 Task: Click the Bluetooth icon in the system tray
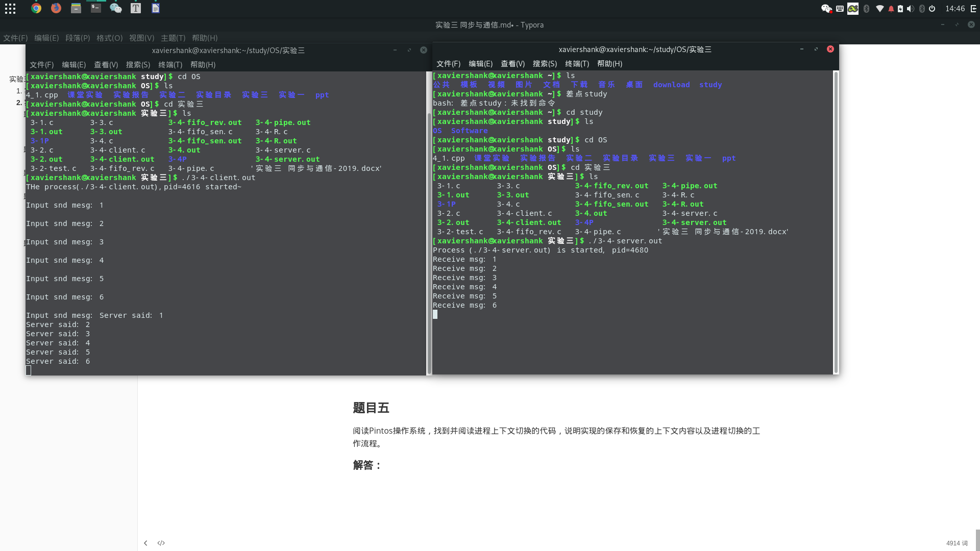pos(867,8)
